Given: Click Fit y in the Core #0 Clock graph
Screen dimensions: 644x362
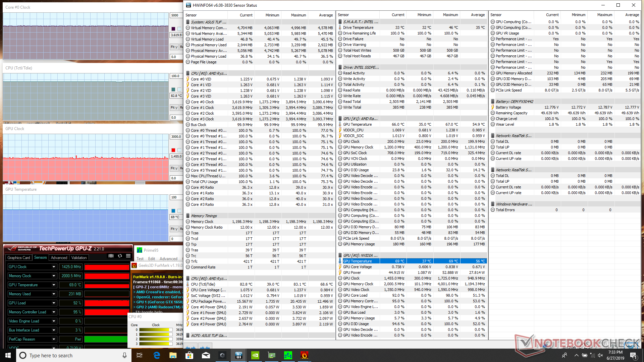Looking at the screenshot, I should coord(174,47).
